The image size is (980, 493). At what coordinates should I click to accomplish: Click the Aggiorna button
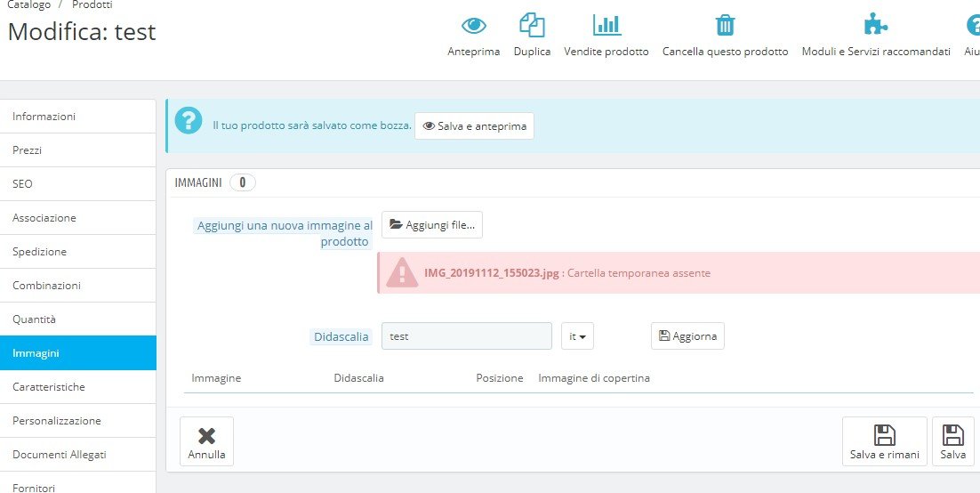click(x=687, y=336)
